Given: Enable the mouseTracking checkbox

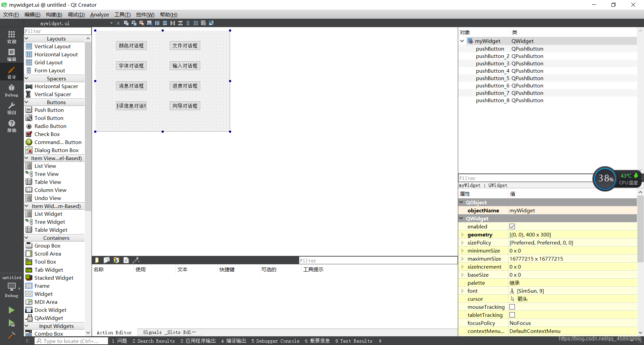Looking at the screenshot, I should pyautogui.click(x=512, y=307).
